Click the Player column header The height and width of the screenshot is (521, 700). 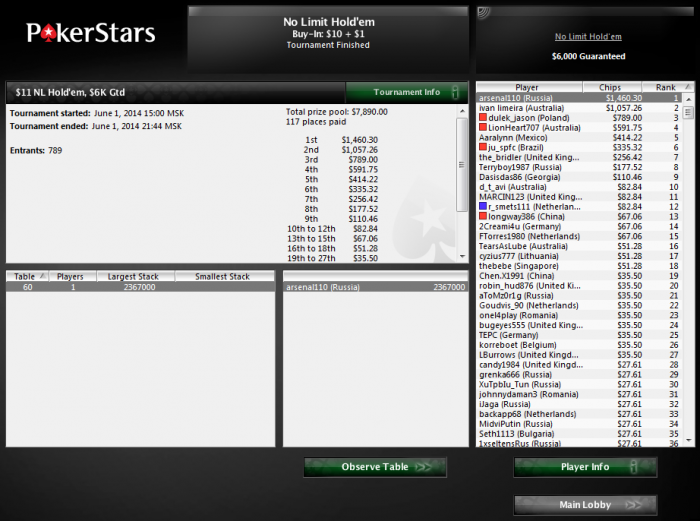pos(529,87)
